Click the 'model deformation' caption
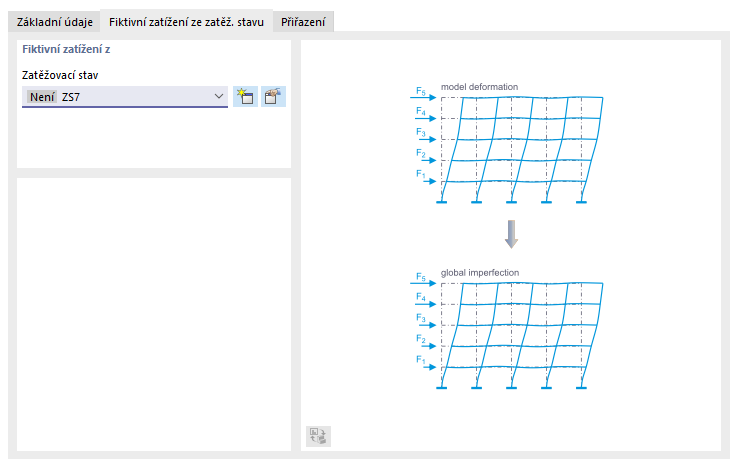This screenshot has width=736, height=465. [x=479, y=87]
